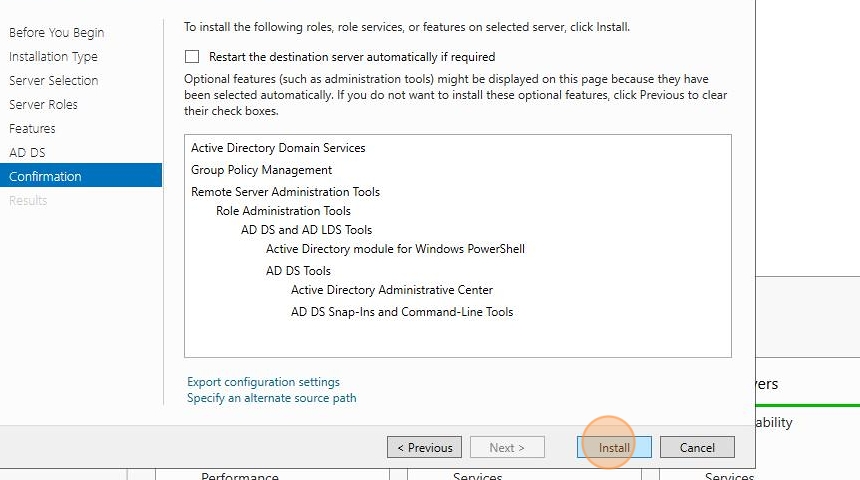The width and height of the screenshot is (860, 480).
Task: Go back with the Previous button
Action: click(x=425, y=447)
